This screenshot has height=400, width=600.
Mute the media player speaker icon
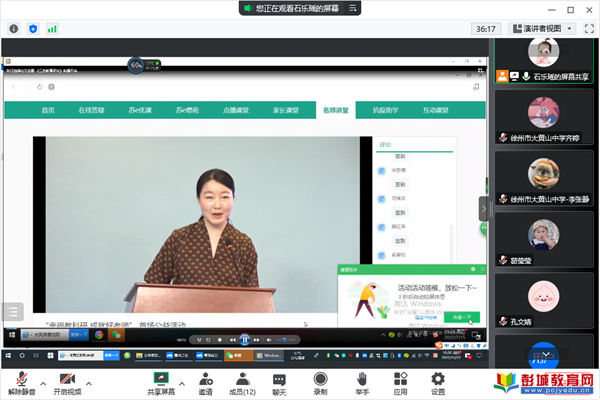(269, 340)
